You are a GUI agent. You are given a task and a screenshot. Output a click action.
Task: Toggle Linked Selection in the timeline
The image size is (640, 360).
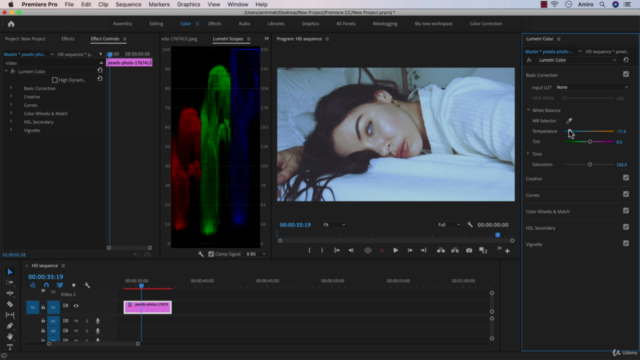60,285
